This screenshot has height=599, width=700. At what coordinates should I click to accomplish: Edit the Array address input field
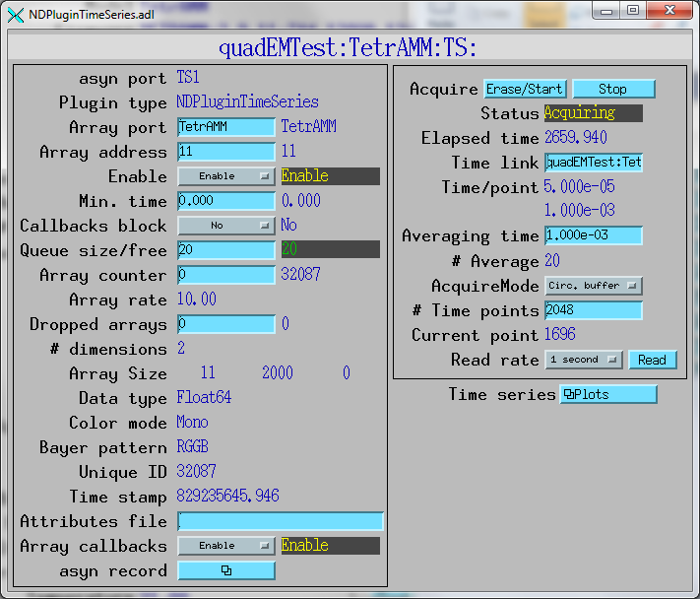coord(226,152)
